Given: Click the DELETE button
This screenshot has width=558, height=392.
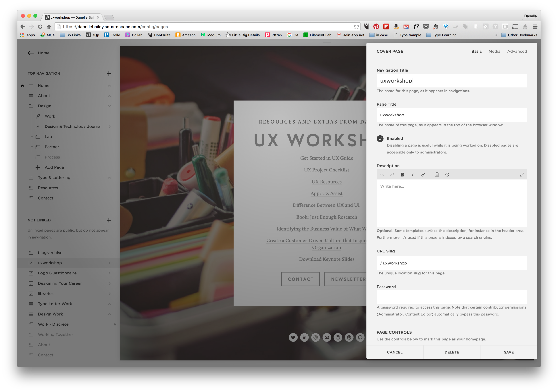Looking at the screenshot, I should [x=452, y=352].
